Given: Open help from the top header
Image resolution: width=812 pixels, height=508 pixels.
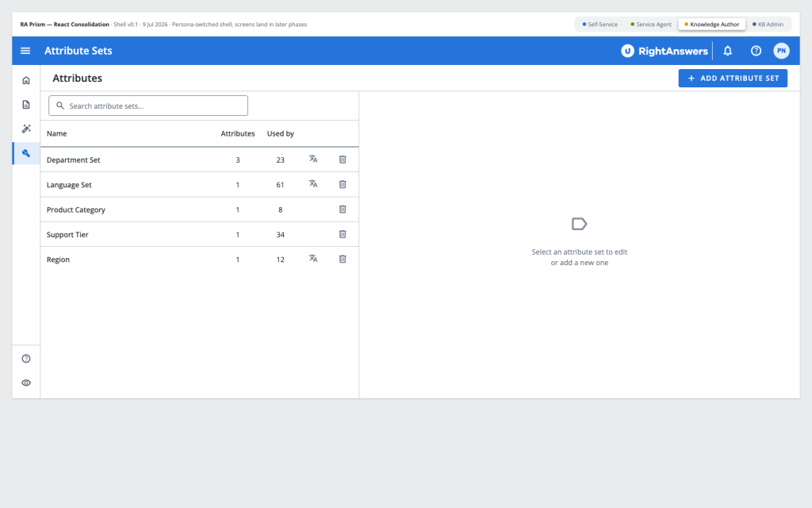Looking at the screenshot, I should coord(756,51).
